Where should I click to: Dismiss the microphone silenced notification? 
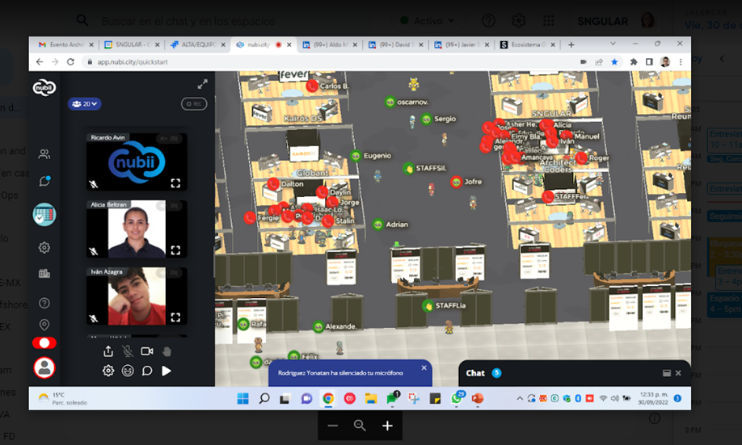(x=424, y=367)
